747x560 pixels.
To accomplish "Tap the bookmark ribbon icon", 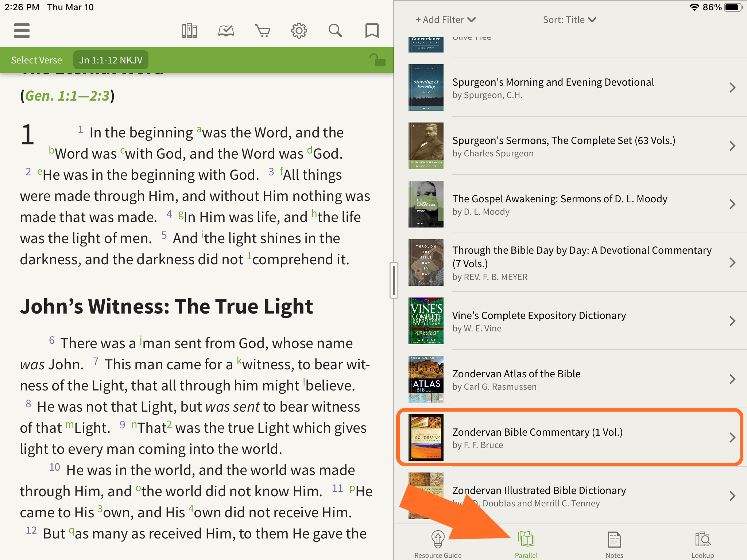I will click(x=372, y=31).
